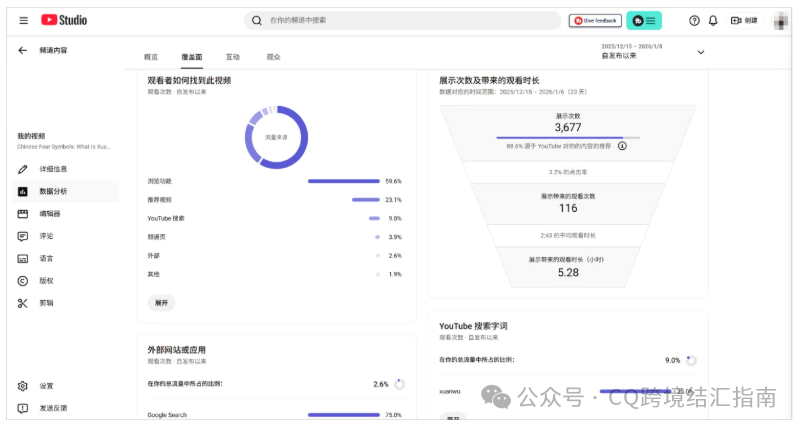Screen dimensions: 802x429
Task: Open the notifications bell
Action: click(x=713, y=20)
